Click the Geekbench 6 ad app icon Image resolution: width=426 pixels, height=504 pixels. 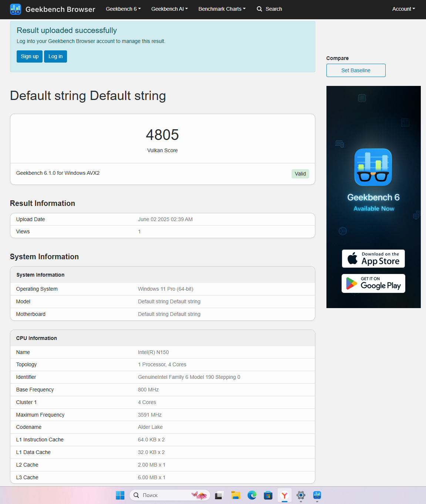373,167
